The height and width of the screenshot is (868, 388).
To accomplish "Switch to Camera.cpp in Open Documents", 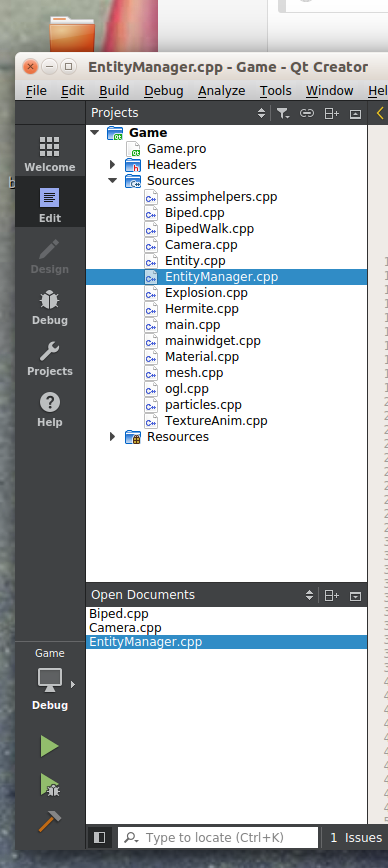I will click(125, 628).
